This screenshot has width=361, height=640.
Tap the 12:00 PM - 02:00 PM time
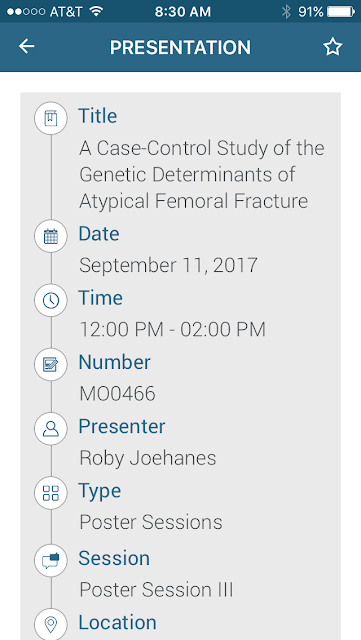(172, 329)
